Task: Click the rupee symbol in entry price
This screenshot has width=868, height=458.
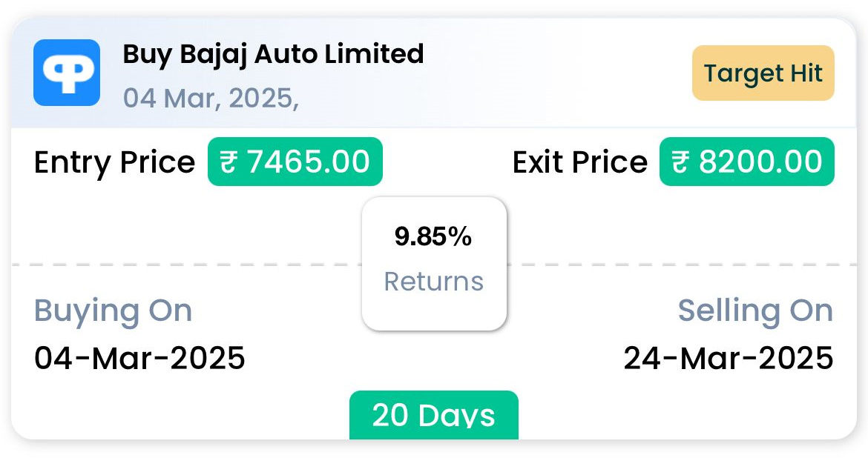Action: coord(228,162)
